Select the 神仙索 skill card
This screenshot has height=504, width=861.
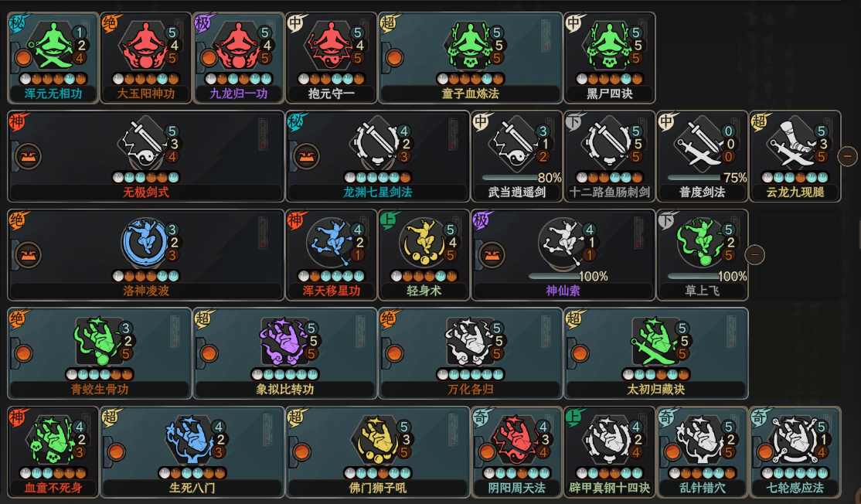(563, 255)
